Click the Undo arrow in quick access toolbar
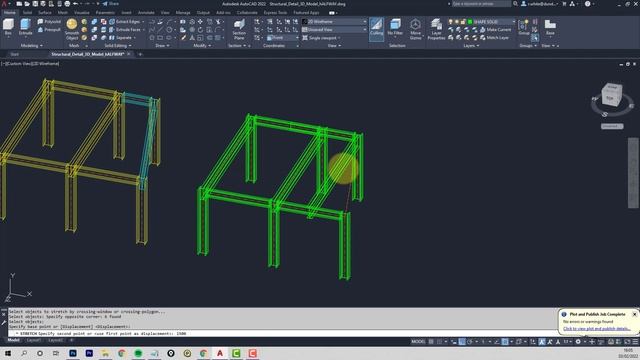 pyautogui.click(x=76, y=4)
